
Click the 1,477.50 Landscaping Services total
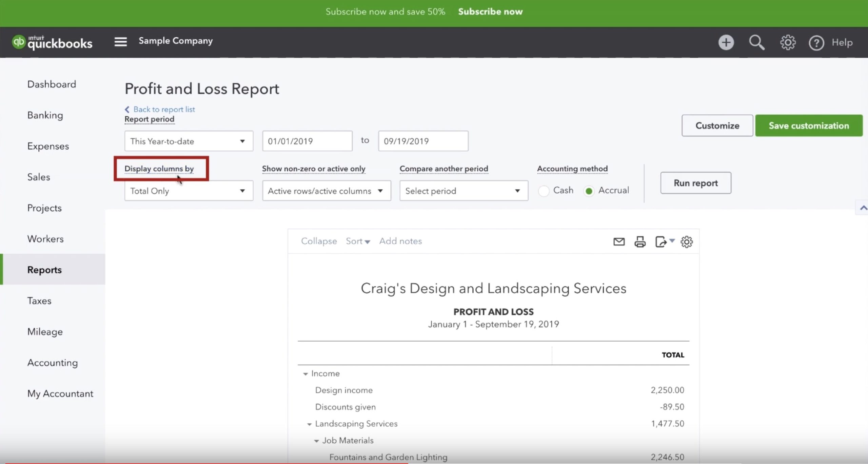(x=667, y=424)
